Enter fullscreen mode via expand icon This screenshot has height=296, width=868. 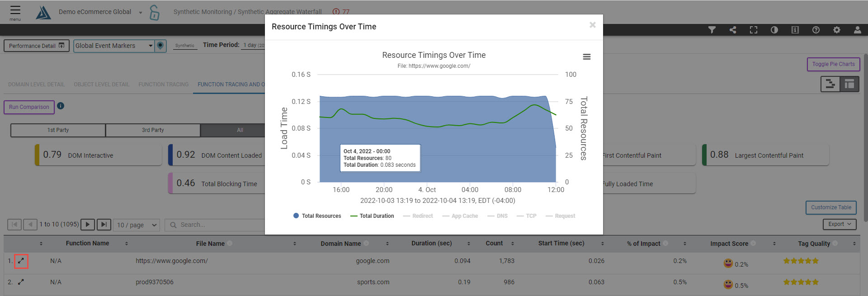[x=753, y=30]
